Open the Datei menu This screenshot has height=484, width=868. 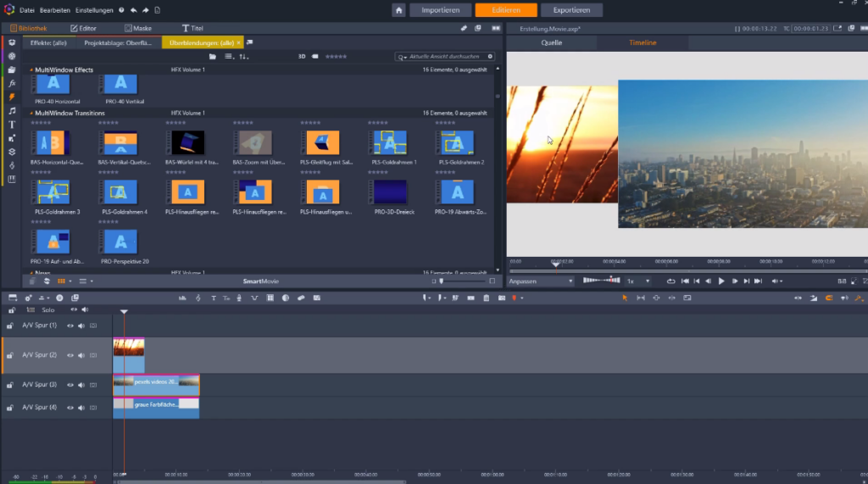tap(26, 10)
